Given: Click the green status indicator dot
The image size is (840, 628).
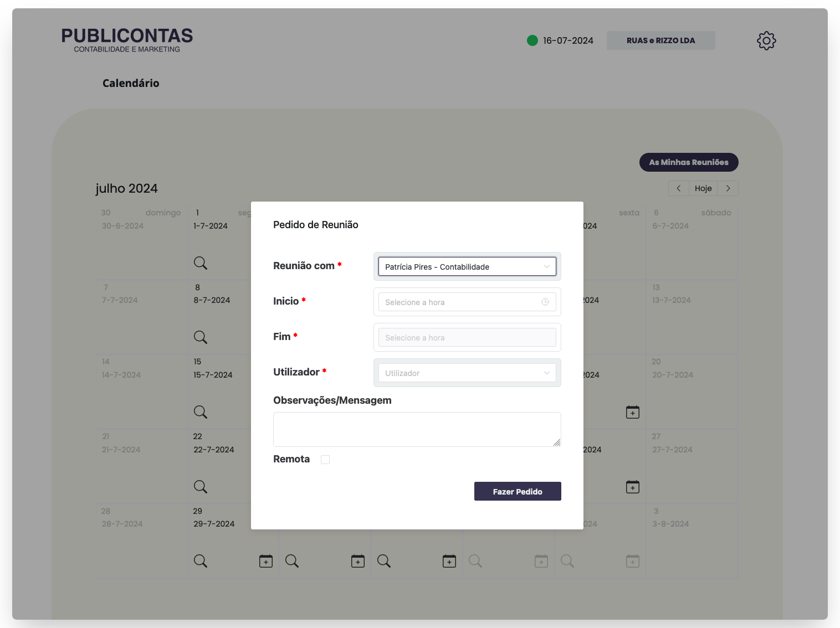Looking at the screenshot, I should coord(532,40).
